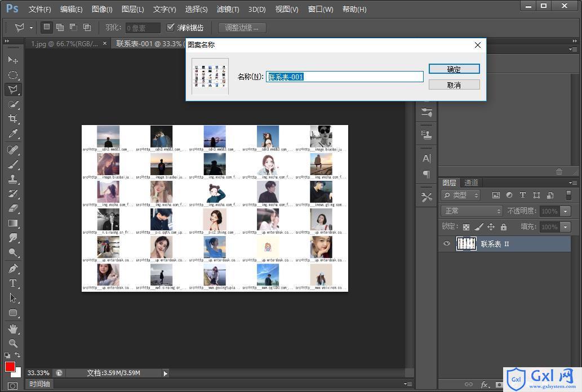Toggle lock position icon
This screenshot has width=582, height=392.
pos(491,226)
